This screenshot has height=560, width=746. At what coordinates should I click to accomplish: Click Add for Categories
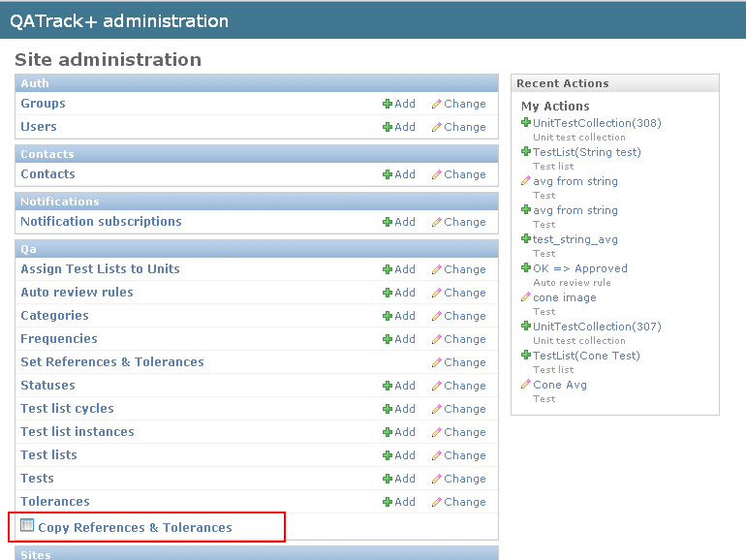(404, 316)
